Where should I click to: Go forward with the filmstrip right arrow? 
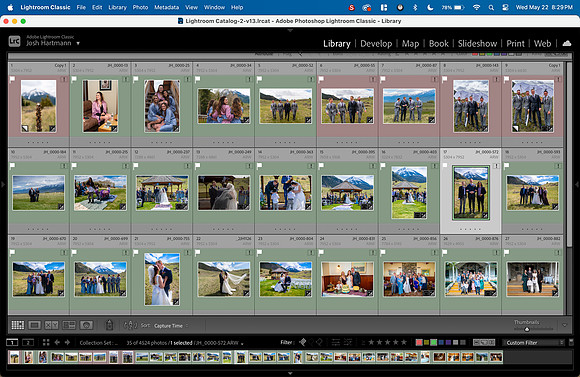coord(67,342)
